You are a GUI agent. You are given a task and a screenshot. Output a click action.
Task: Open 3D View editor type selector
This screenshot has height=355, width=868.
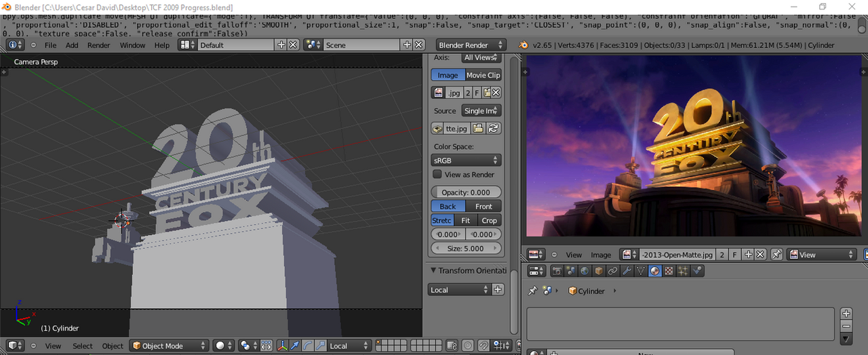(x=16, y=346)
